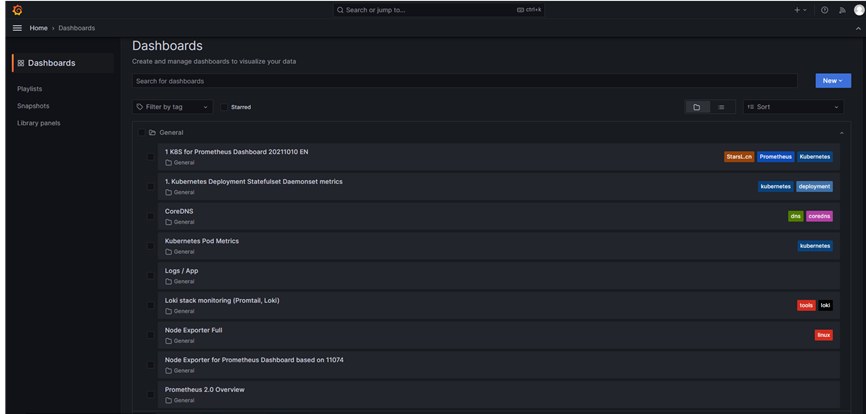Check the CoreDNS row checkbox
Image resolution: width=866 pixels, height=414 pixels.
coord(150,216)
